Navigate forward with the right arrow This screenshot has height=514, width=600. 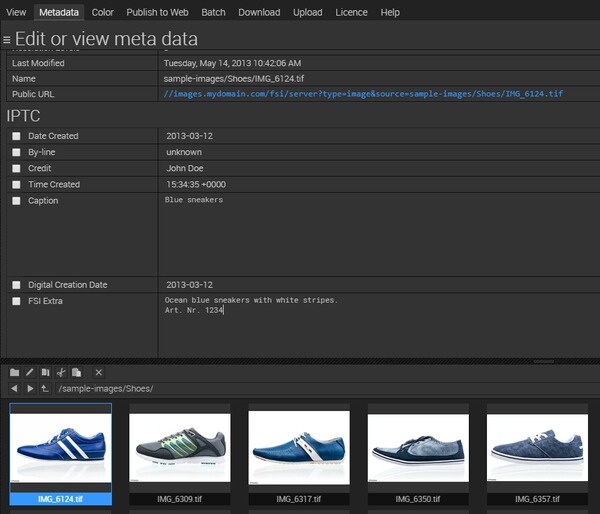(30, 388)
